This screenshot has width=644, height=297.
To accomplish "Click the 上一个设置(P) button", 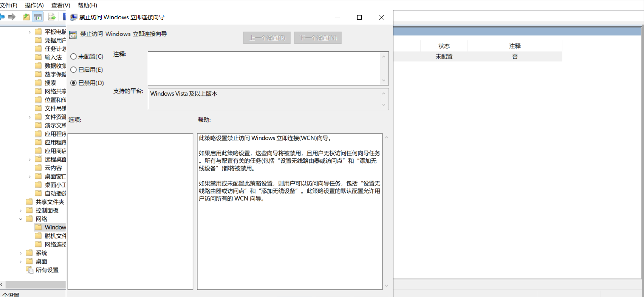I will [267, 38].
